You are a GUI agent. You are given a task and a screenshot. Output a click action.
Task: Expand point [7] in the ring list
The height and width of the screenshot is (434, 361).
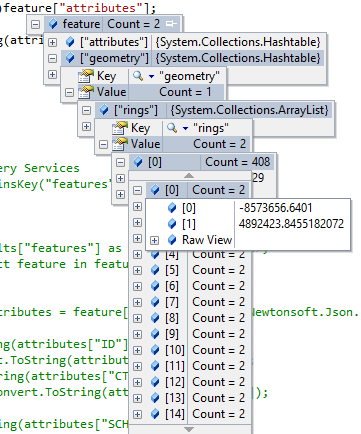(x=137, y=302)
